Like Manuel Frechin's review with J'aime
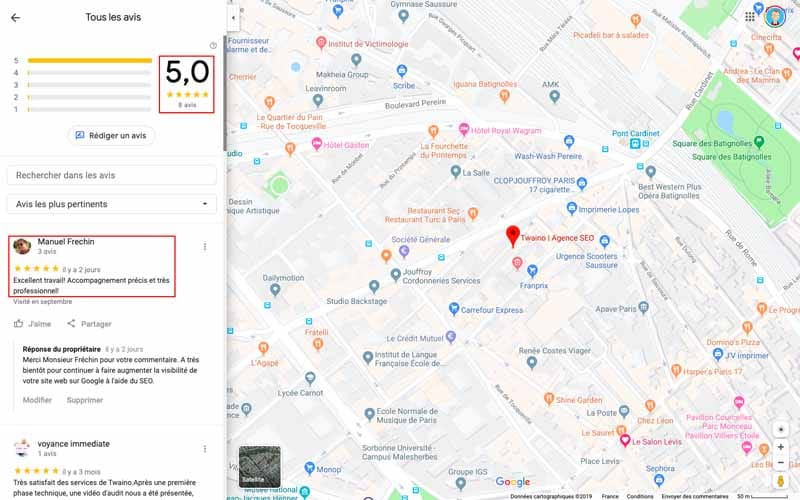This screenshot has height=500, width=800. pyautogui.click(x=32, y=324)
